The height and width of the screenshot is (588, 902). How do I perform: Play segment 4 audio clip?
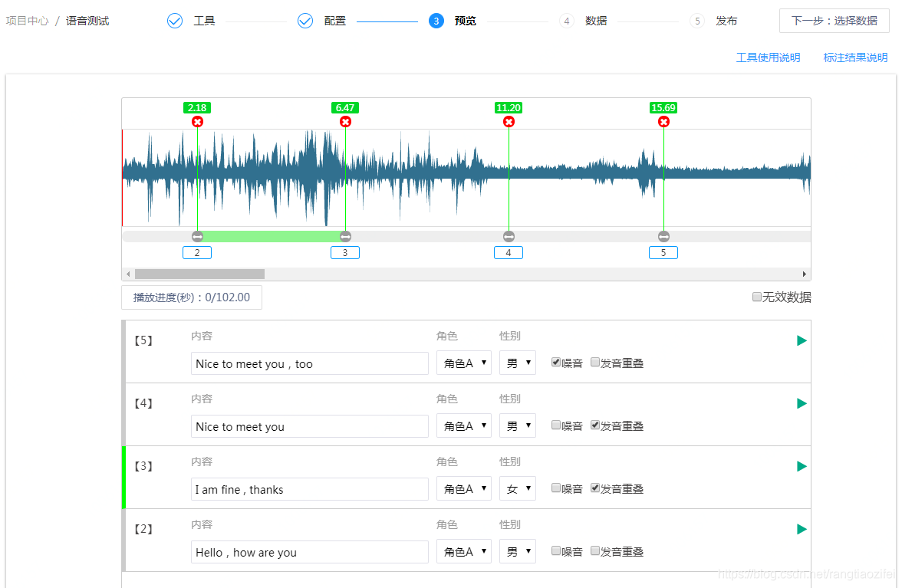802,404
